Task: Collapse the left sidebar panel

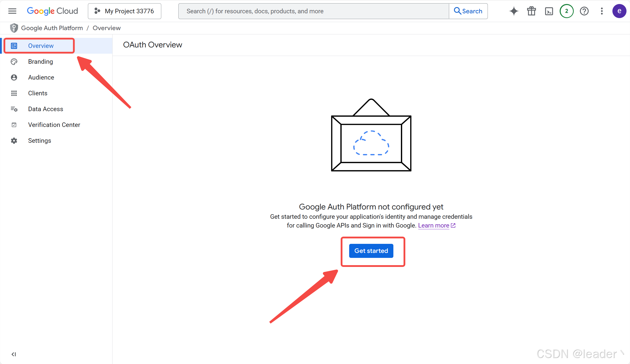Action: click(x=14, y=354)
